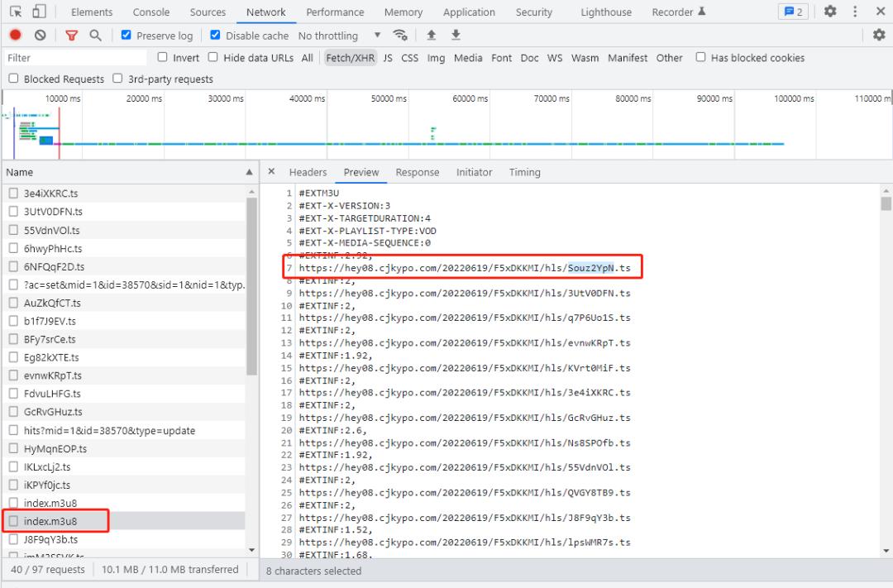893x588 pixels.
Task: Click the export HAR download arrow
Action: pos(456,36)
